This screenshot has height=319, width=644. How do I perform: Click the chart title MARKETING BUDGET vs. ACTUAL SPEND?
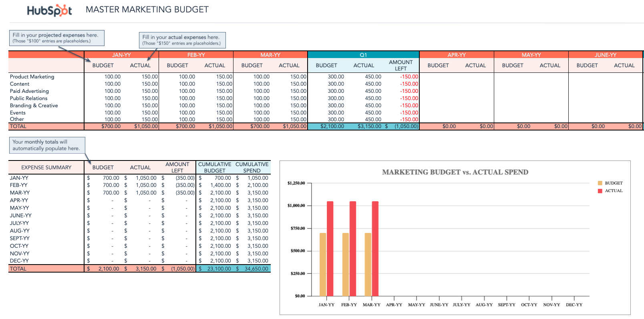click(x=455, y=172)
